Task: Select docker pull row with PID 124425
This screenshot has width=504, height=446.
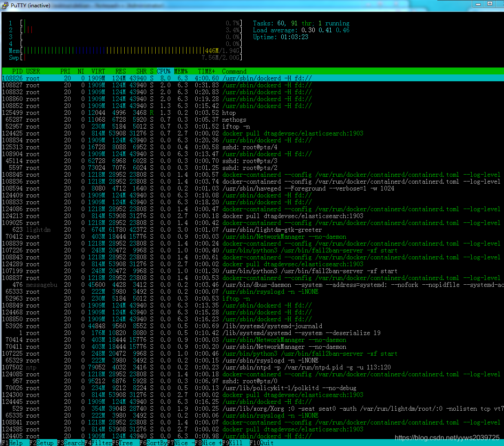Action: click(252, 133)
